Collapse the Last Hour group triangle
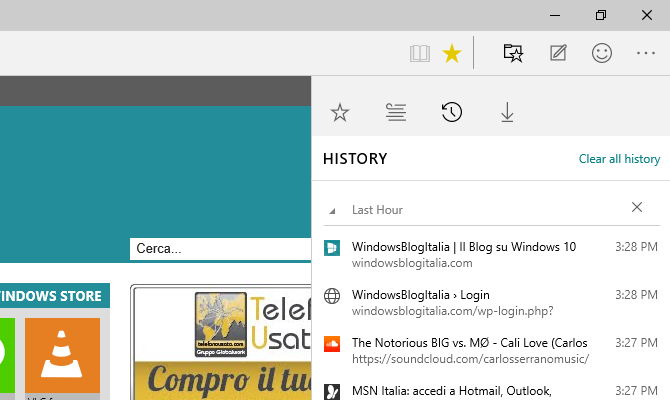This screenshot has height=400, width=670. 332,211
